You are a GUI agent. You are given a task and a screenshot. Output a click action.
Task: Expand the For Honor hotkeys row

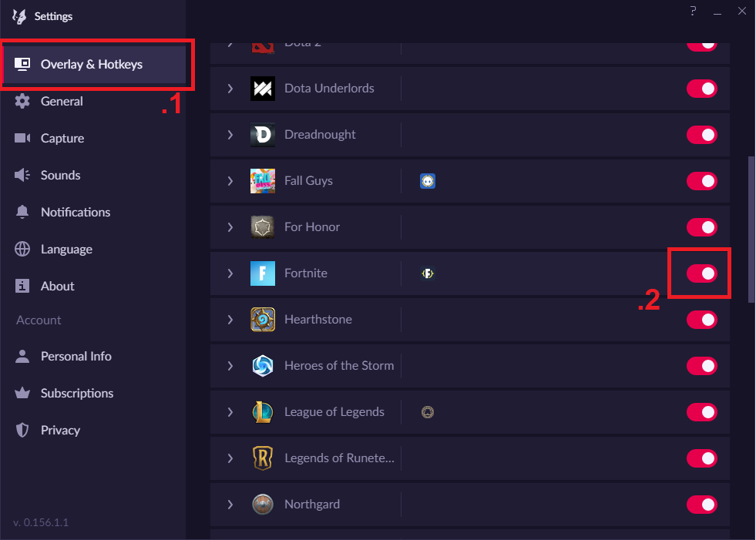click(230, 227)
